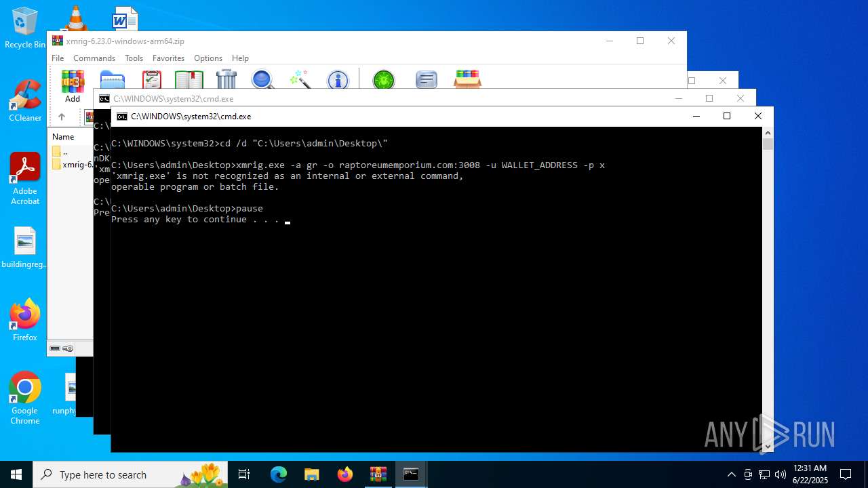Select the xmrig-6 folder row in WinRAR
The height and width of the screenshot is (488, 868).
[71, 165]
